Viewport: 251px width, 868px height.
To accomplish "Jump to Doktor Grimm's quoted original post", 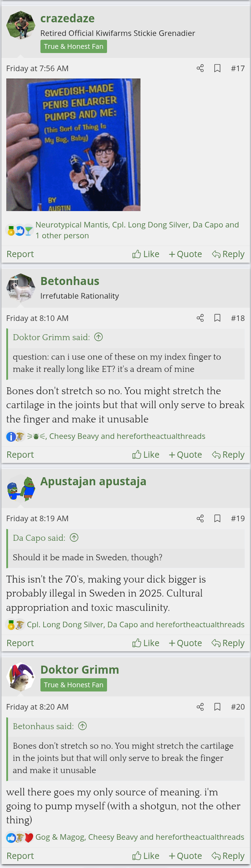I will coord(99,337).
